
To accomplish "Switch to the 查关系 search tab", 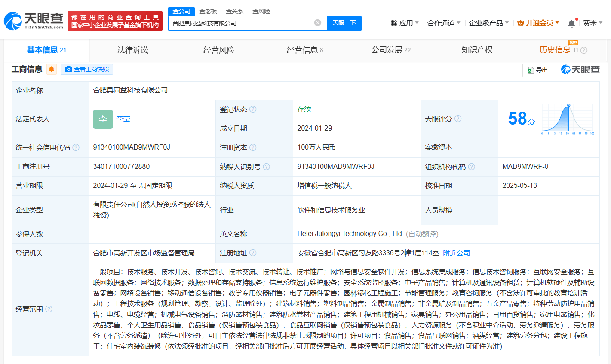I will 235,11.
